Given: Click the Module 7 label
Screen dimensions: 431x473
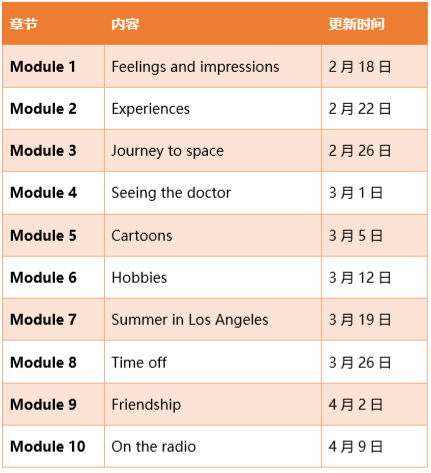Looking at the screenshot, I should (x=43, y=320).
